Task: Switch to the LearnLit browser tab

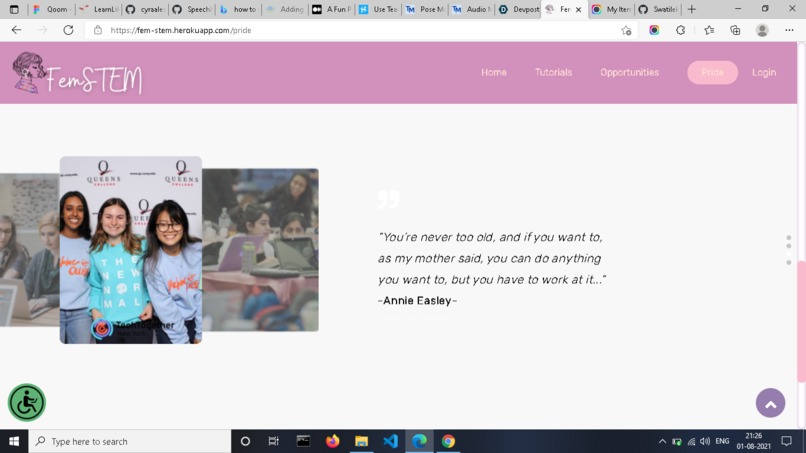Action: [x=98, y=9]
